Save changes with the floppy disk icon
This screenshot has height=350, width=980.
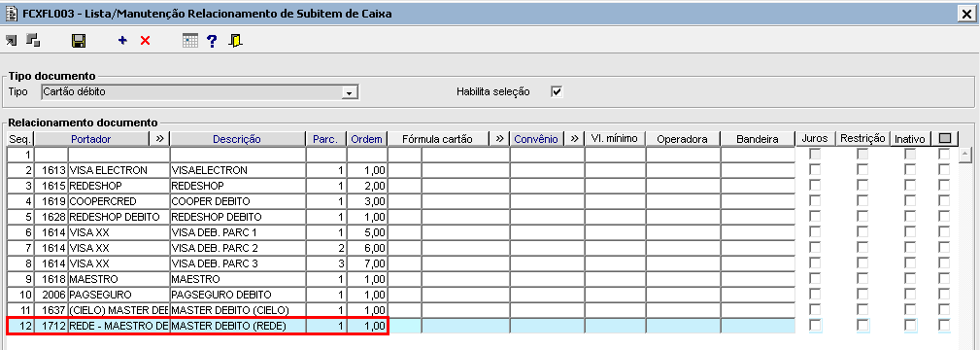(79, 42)
